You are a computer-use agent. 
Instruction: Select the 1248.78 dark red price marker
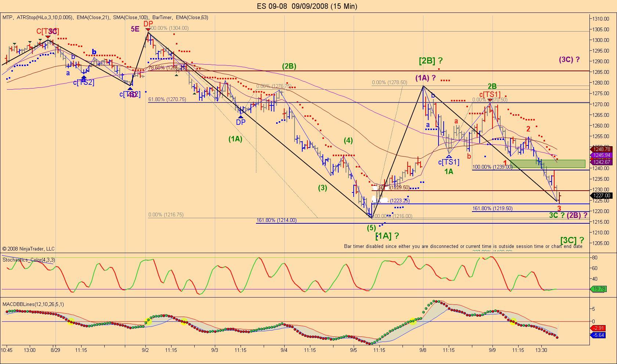click(x=602, y=149)
